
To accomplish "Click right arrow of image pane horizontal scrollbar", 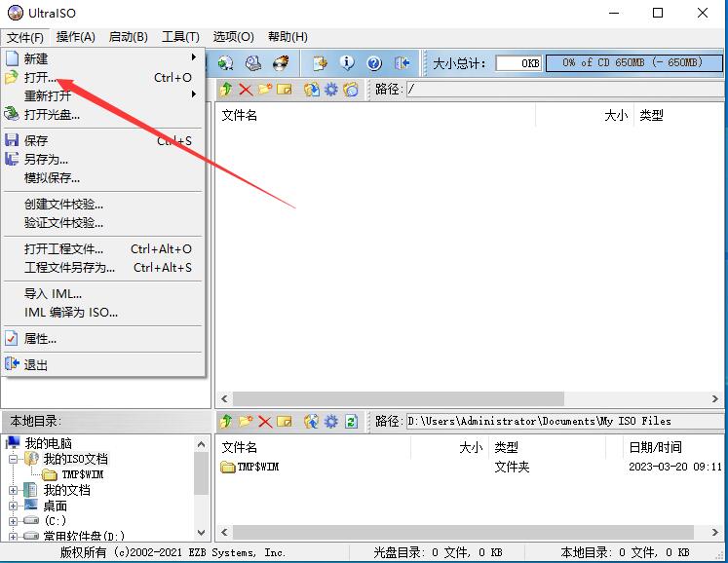I will [x=715, y=398].
